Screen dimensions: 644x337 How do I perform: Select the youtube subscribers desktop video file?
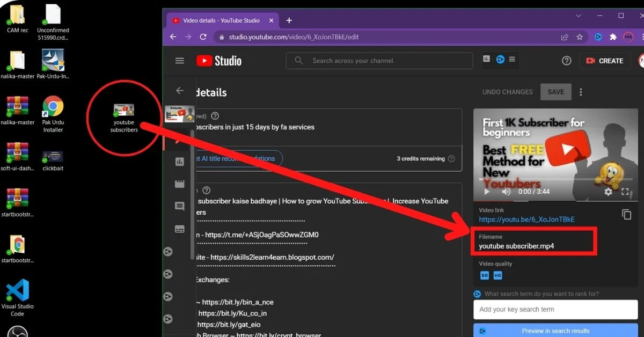click(124, 118)
